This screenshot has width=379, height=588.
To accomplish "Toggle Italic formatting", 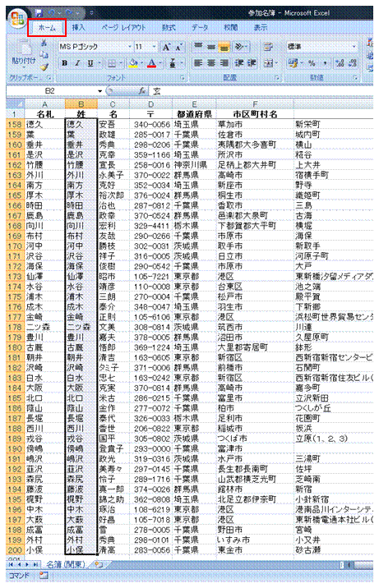I will coord(77,63).
